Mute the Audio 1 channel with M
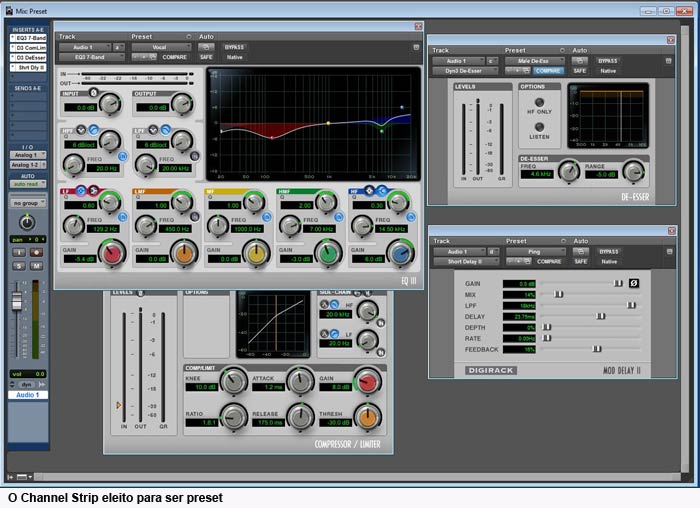700x508 pixels. point(36,266)
